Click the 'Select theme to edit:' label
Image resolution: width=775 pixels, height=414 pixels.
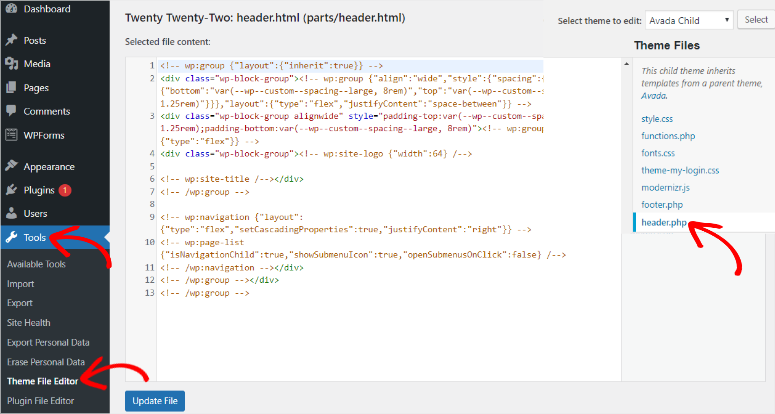click(600, 21)
